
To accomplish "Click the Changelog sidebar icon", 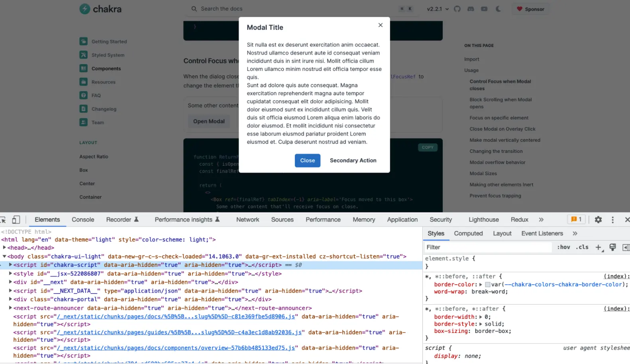I will click(83, 109).
